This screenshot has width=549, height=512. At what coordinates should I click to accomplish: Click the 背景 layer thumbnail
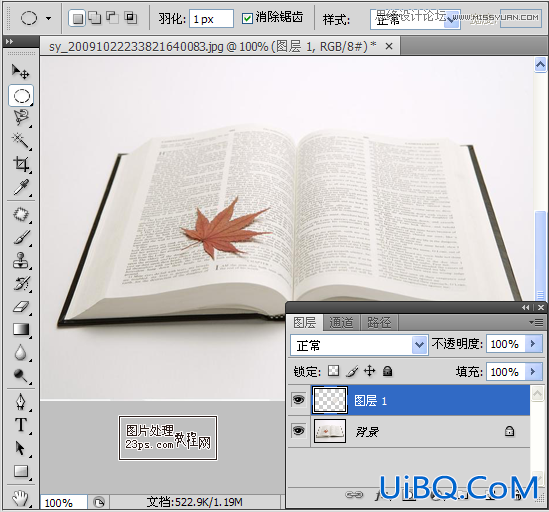point(330,431)
